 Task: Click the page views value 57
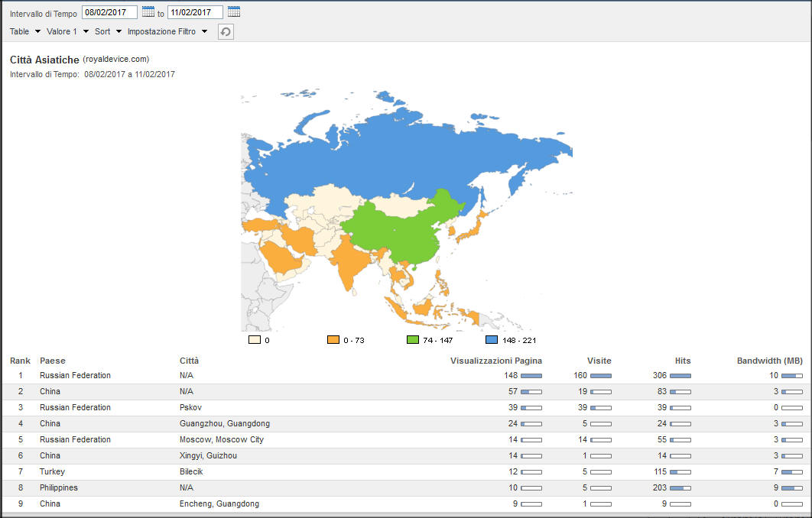513,391
